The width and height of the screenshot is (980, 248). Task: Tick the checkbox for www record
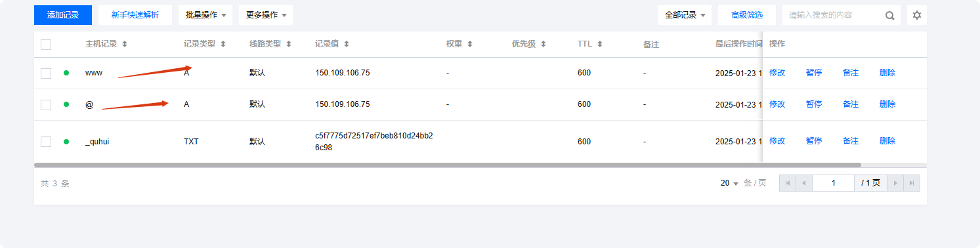point(46,73)
